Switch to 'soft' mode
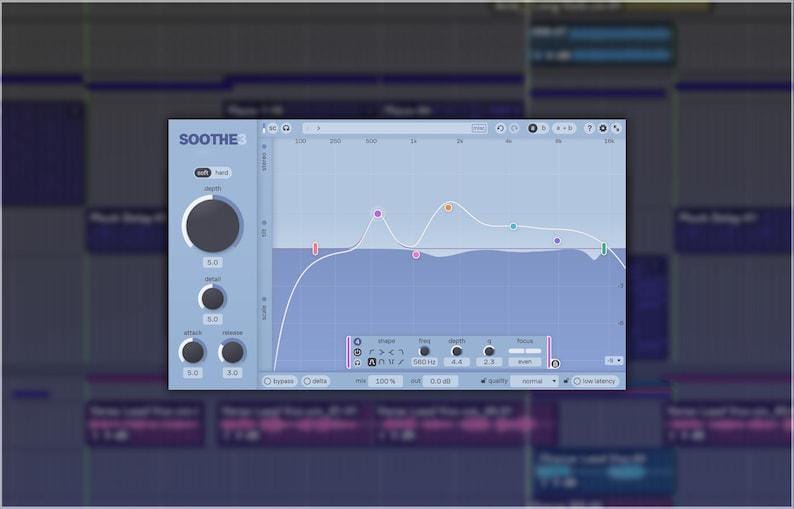Screen dimensions: 794x509 tap(203, 173)
